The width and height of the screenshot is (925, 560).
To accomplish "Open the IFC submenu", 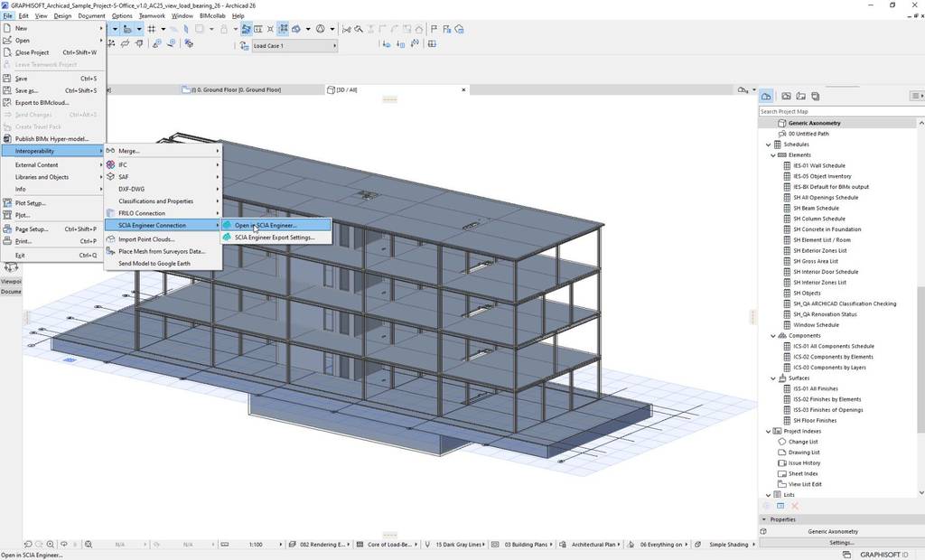I will (123, 164).
